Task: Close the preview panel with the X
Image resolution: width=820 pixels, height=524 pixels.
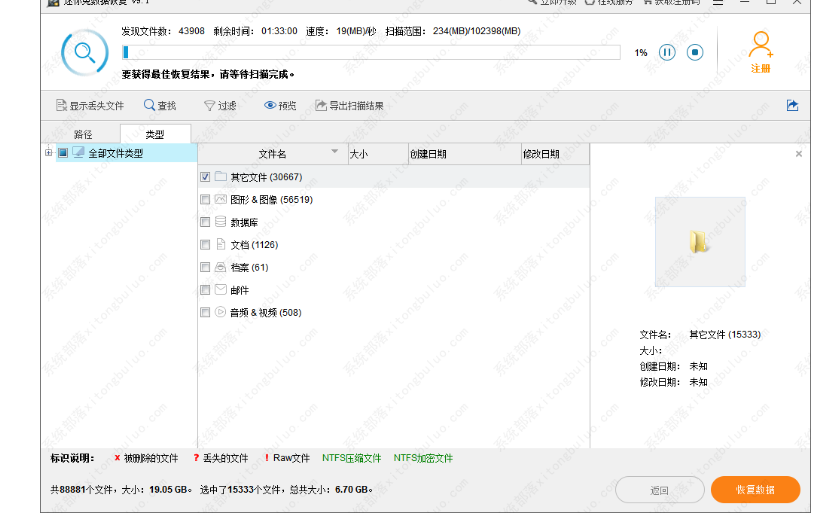Action: click(798, 154)
